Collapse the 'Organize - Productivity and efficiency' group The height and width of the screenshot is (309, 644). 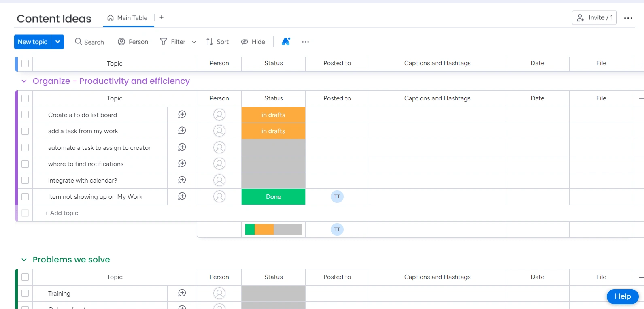[x=24, y=81]
